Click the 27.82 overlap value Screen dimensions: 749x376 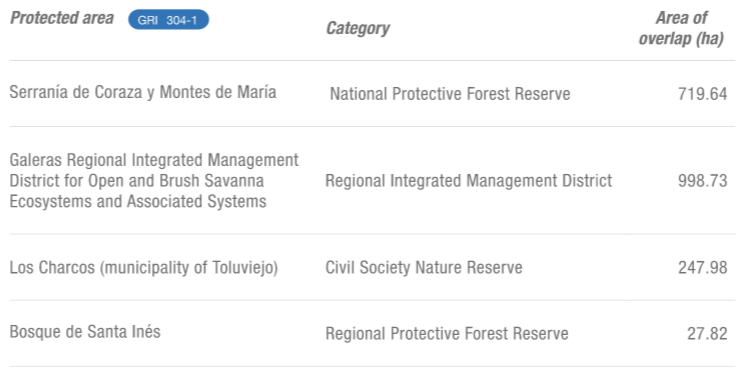click(x=707, y=333)
